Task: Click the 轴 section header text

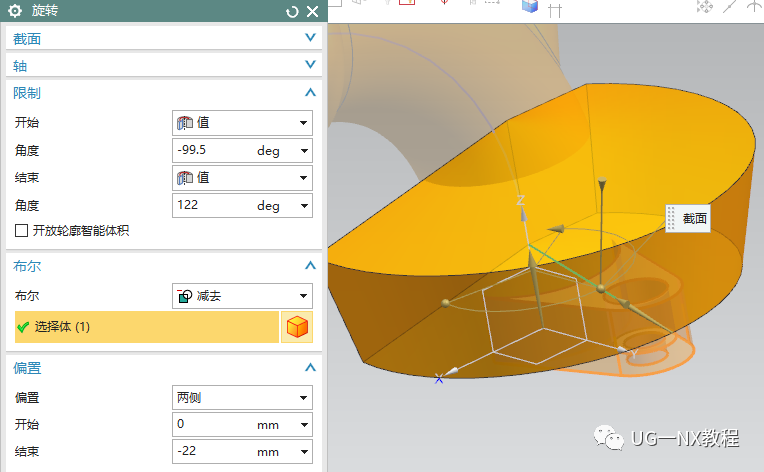Action: (20, 66)
